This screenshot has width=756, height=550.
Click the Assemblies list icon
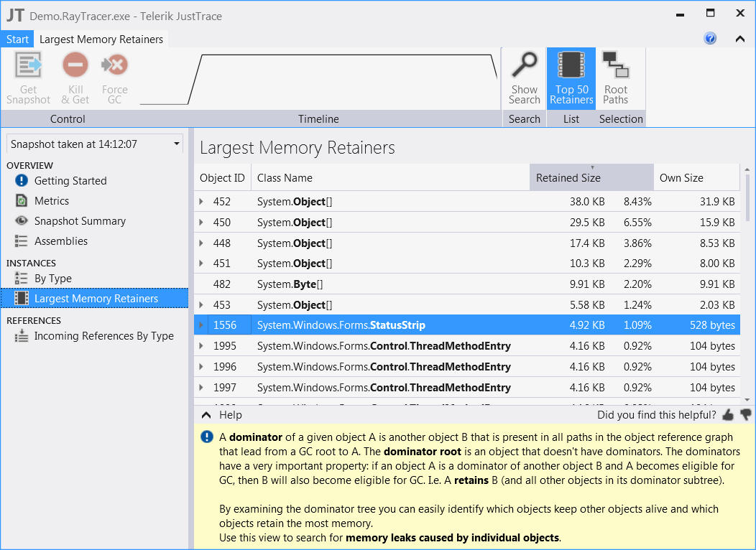pos(22,241)
